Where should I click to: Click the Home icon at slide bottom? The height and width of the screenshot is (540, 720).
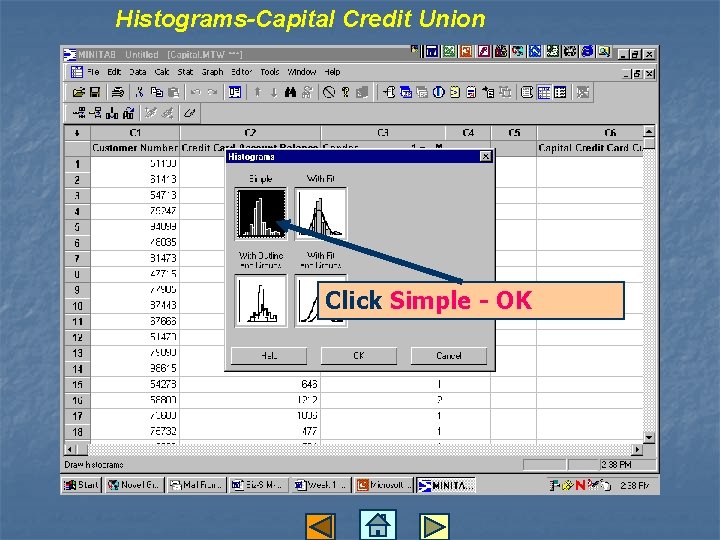click(377, 524)
